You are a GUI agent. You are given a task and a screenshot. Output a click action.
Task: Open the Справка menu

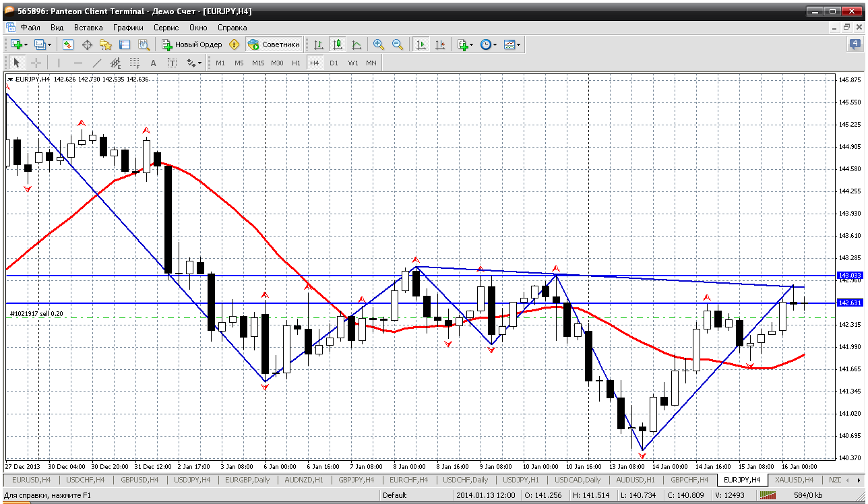point(232,28)
